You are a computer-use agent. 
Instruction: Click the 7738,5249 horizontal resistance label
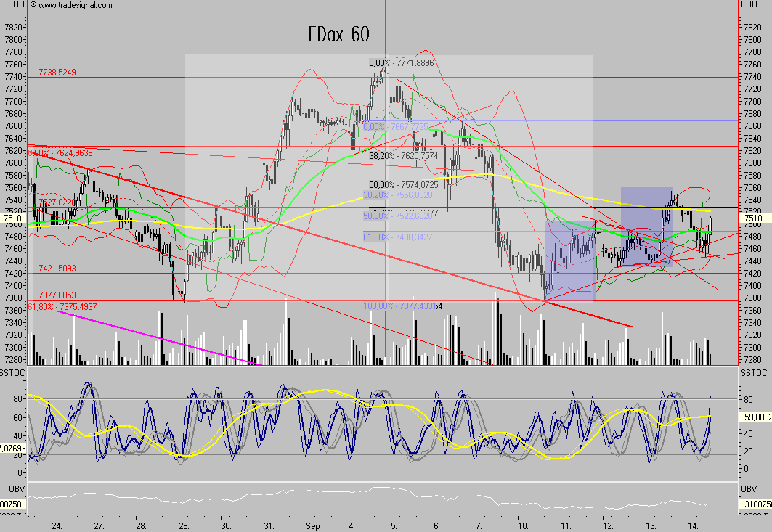click(57, 73)
